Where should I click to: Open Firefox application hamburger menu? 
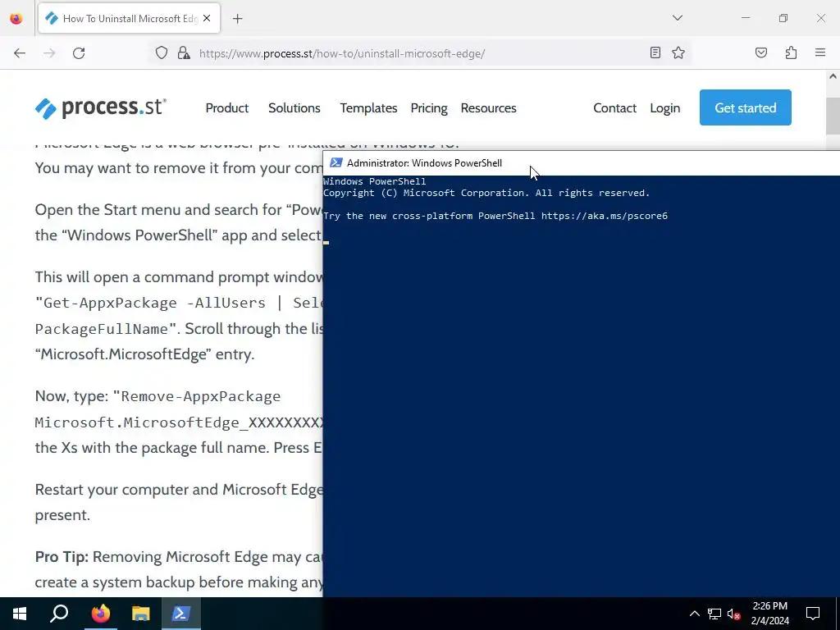[820, 52]
